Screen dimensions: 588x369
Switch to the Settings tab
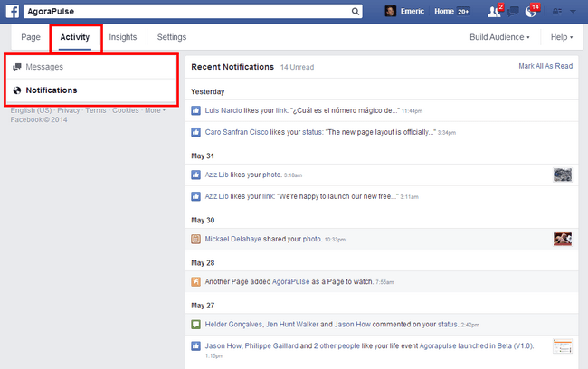point(172,37)
